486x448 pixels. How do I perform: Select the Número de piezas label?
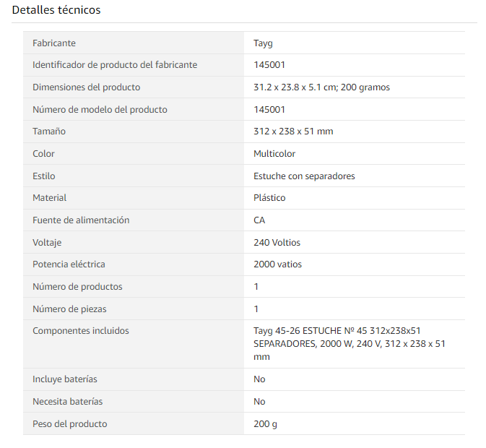point(69,309)
